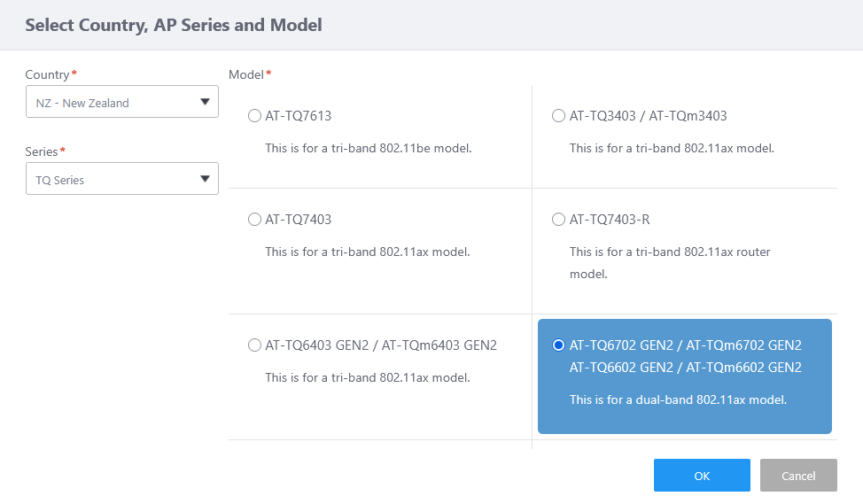Screen dimensions: 863x504
Task: Confirm selection with the OK button
Action: point(702,476)
